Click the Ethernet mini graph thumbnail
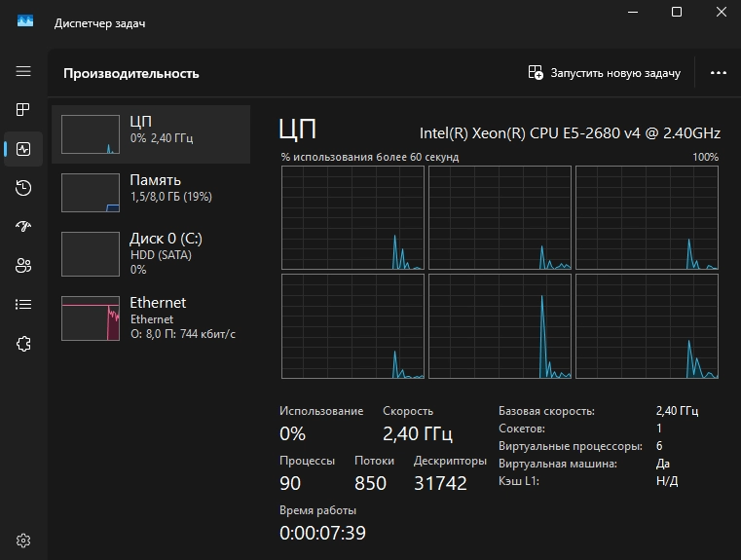The width and height of the screenshot is (741, 560). (91, 318)
